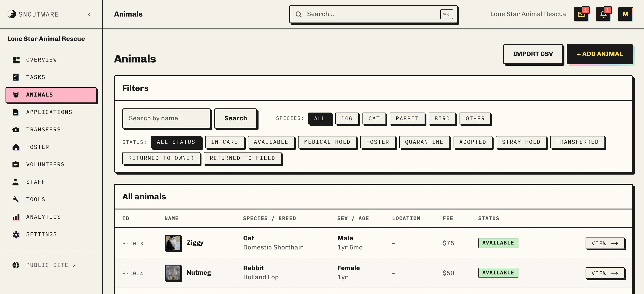
Task: Click the Search by name input
Action: pos(167,118)
